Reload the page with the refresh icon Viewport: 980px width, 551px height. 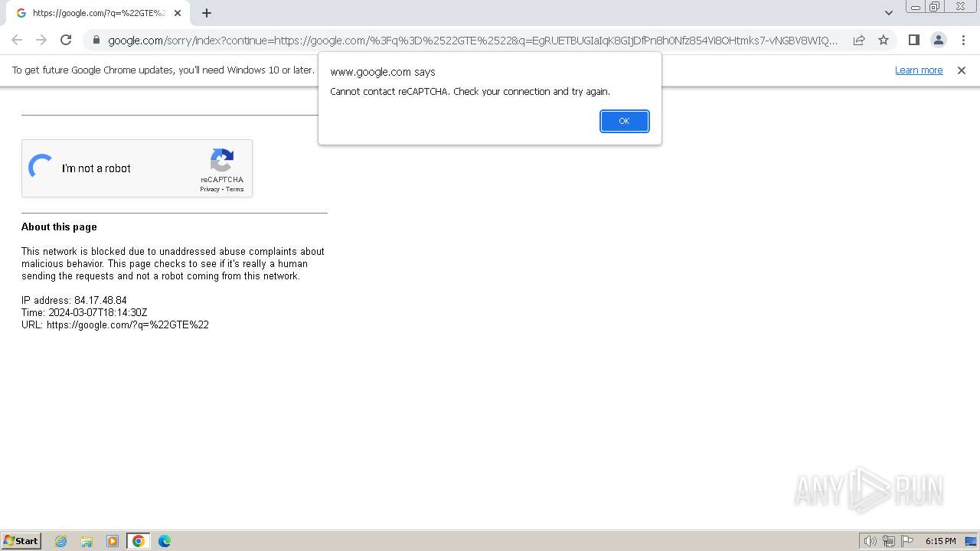66,40
